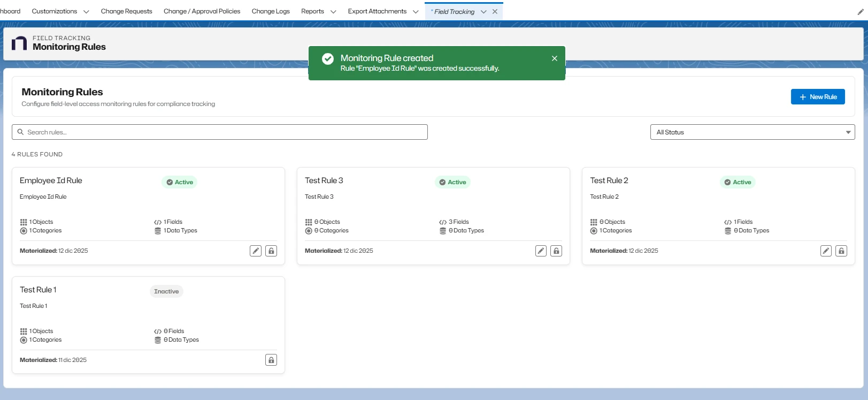The height and width of the screenshot is (400, 868).
Task: Expand the Customizations menu chevron
Action: (86, 12)
